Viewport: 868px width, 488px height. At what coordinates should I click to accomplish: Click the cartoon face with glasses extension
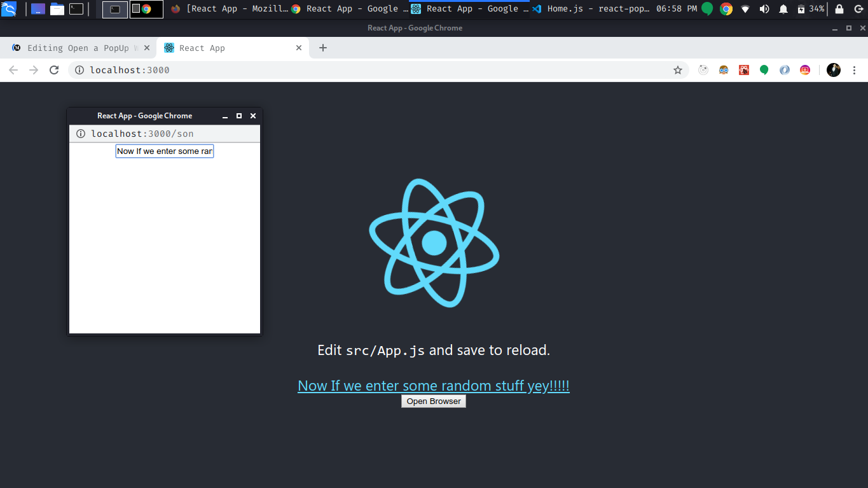point(724,70)
